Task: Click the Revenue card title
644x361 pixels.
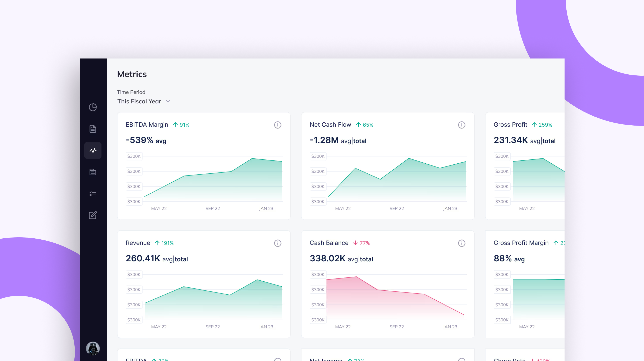Action: coord(138,243)
